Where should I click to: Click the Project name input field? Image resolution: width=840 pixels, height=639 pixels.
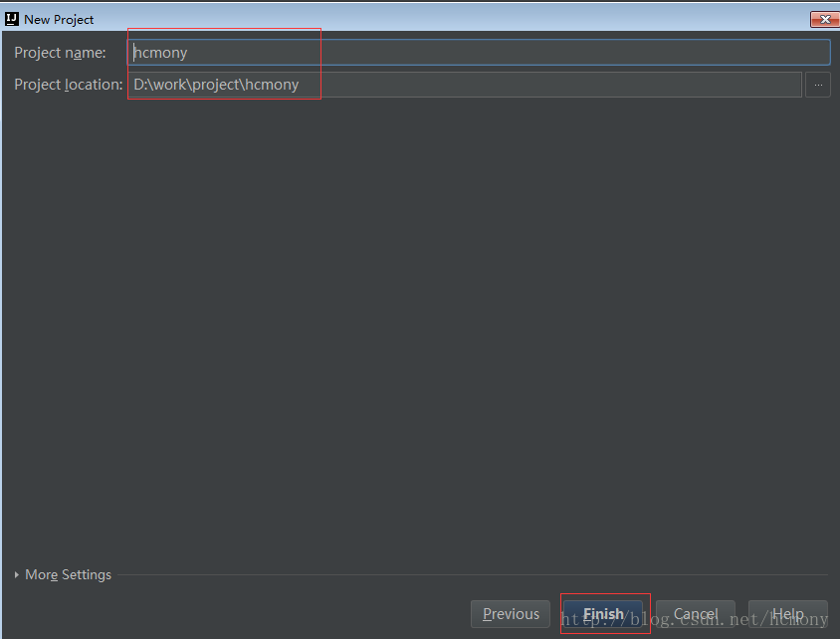479,53
